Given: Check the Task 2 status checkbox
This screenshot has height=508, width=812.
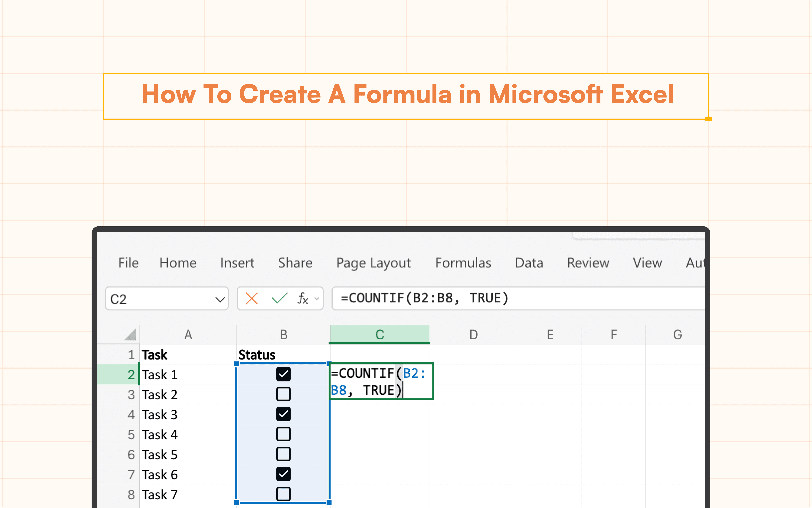Looking at the screenshot, I should click(x=283, y=394).
